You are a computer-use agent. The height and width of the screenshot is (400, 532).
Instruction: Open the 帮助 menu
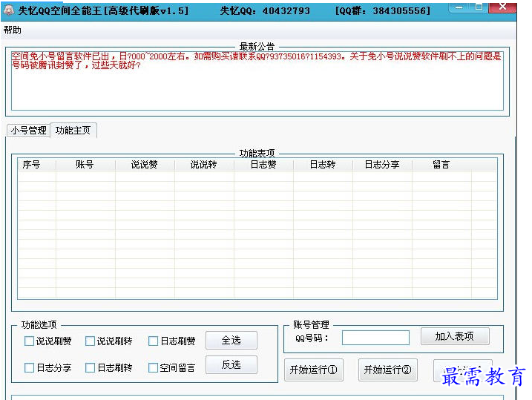[x=13, y=30]
